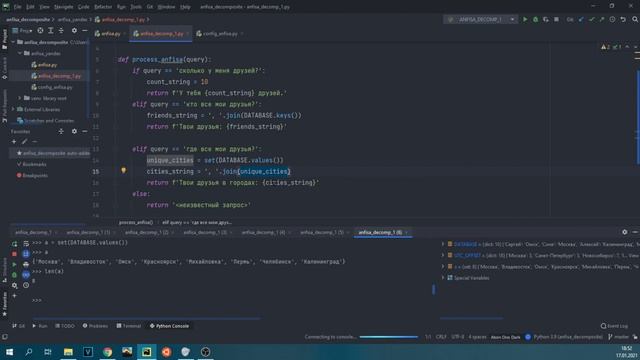The width and height of the screenshot is (640, 360).
Task: Stop the Python console with red square
Action: click(x=14, y=254)
